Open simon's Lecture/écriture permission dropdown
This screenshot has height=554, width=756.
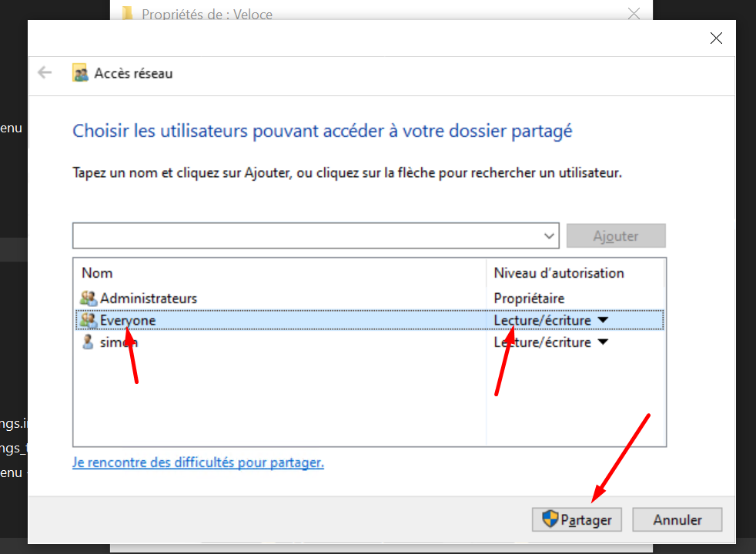[603, 342]
